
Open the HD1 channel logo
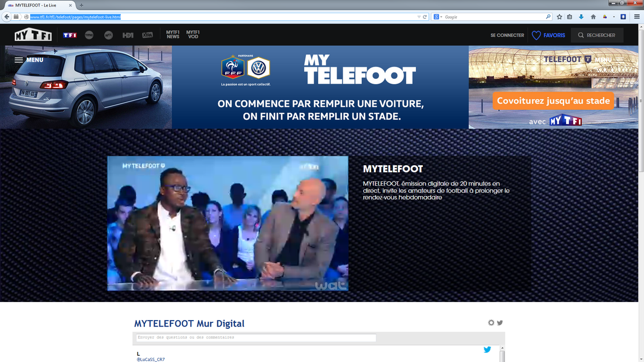tap(128, 35)
